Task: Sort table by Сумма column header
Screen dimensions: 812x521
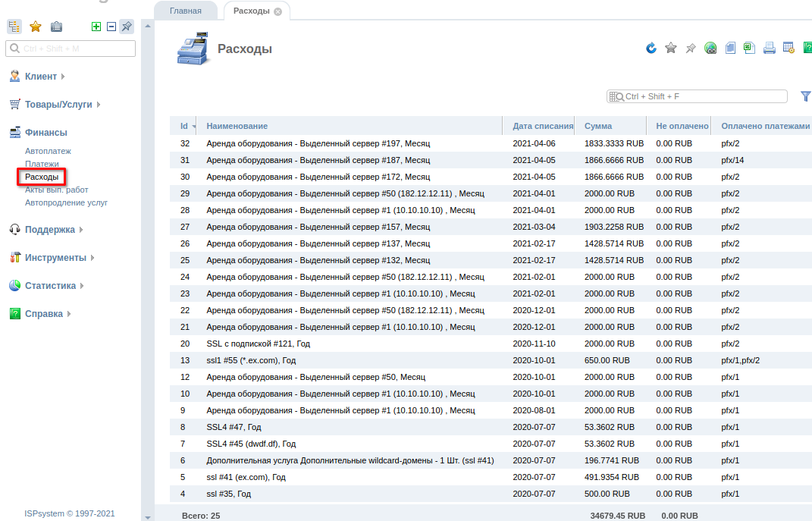Action: tap(598, 126)
